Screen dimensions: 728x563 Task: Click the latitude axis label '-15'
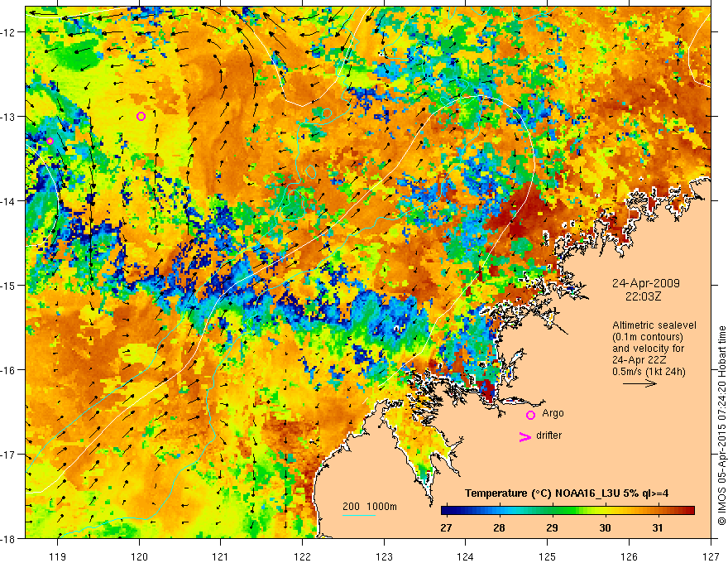pos(9,286)
